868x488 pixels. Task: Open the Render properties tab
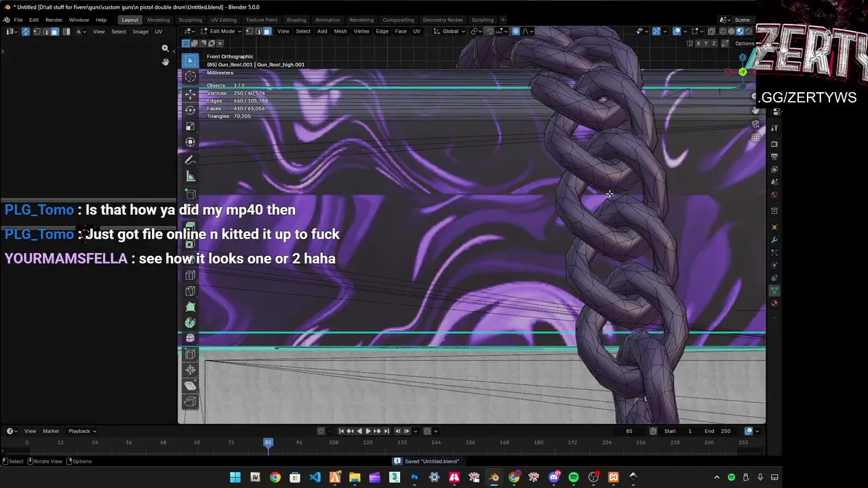click(774, 144)
